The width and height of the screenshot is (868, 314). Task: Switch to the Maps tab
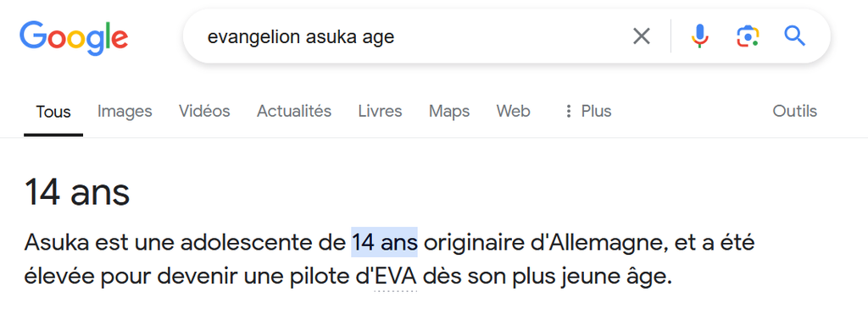[449, 112]
